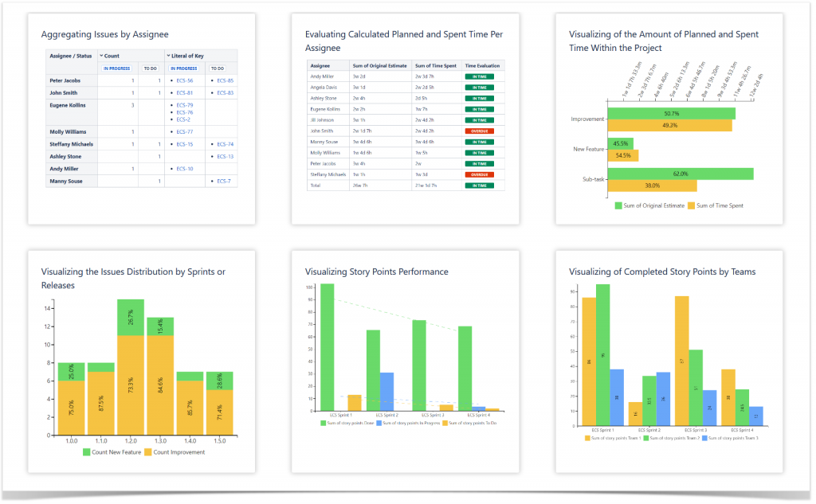Toggle Count New Feature legend swatch

pos(88,451)
